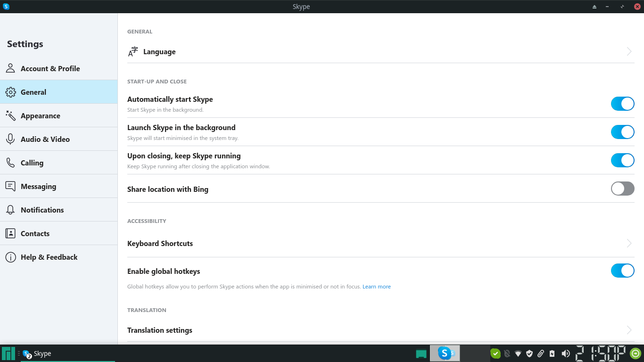Open the Manjaro application launcher
The width and height of the screenshot is (644, 362).
coord(8,354)
